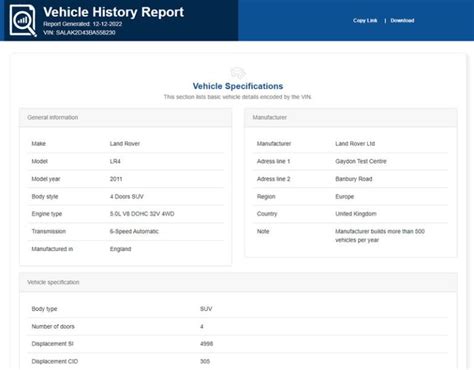Click the Copy Link link

pyautogui.click(x=365, y=21)
